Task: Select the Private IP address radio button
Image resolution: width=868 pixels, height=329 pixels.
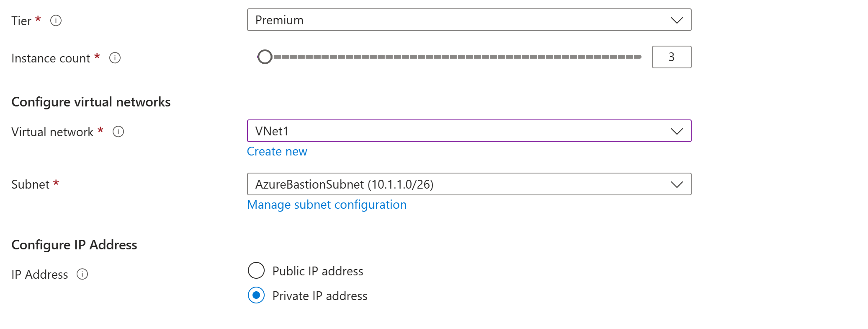Action: click(256, 295)
